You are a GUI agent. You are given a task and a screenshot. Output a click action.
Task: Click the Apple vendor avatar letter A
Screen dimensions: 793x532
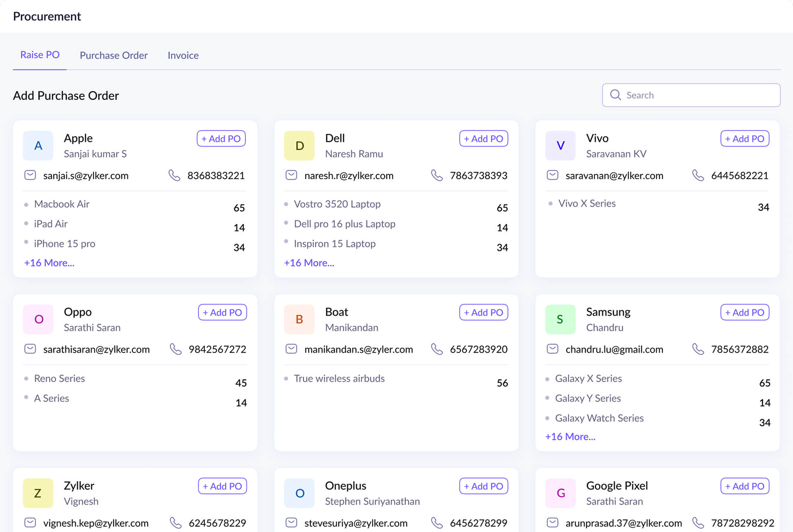(38, 146)
